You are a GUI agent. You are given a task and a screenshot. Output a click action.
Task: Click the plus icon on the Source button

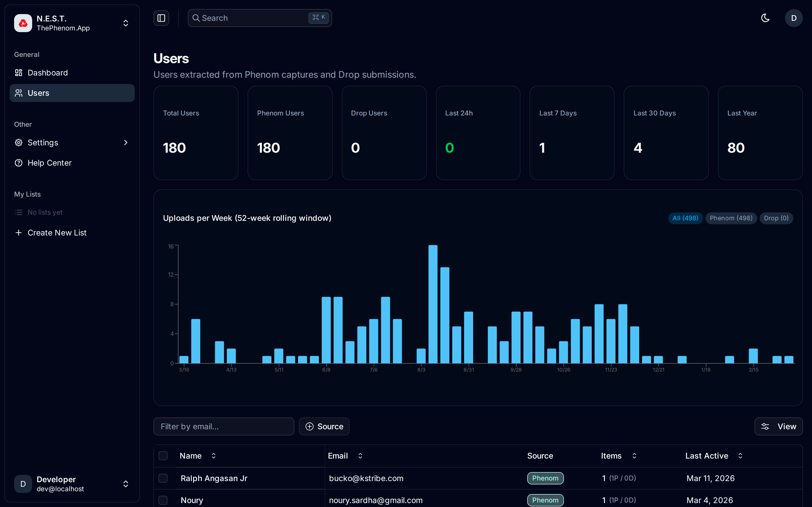(x=309, y=426)
